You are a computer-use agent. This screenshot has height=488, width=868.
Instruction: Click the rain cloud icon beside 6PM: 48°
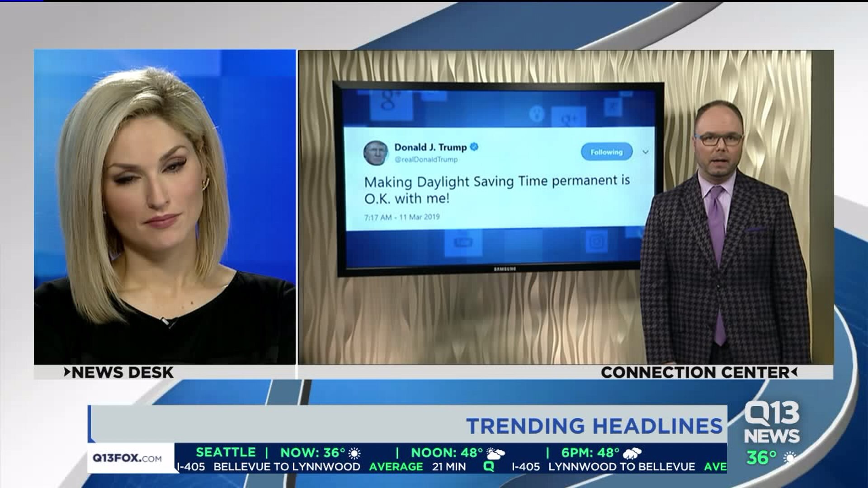click(632, 453)
